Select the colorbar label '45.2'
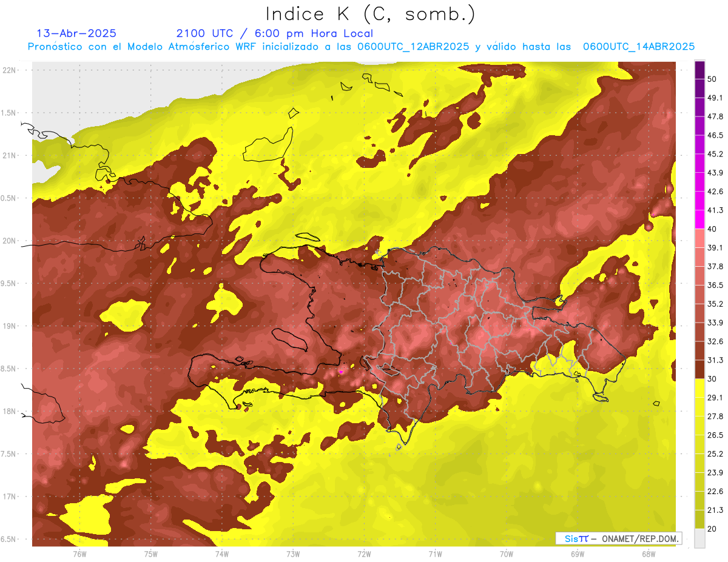This screenshot has width=728, height=562. (x=715, y=154)
